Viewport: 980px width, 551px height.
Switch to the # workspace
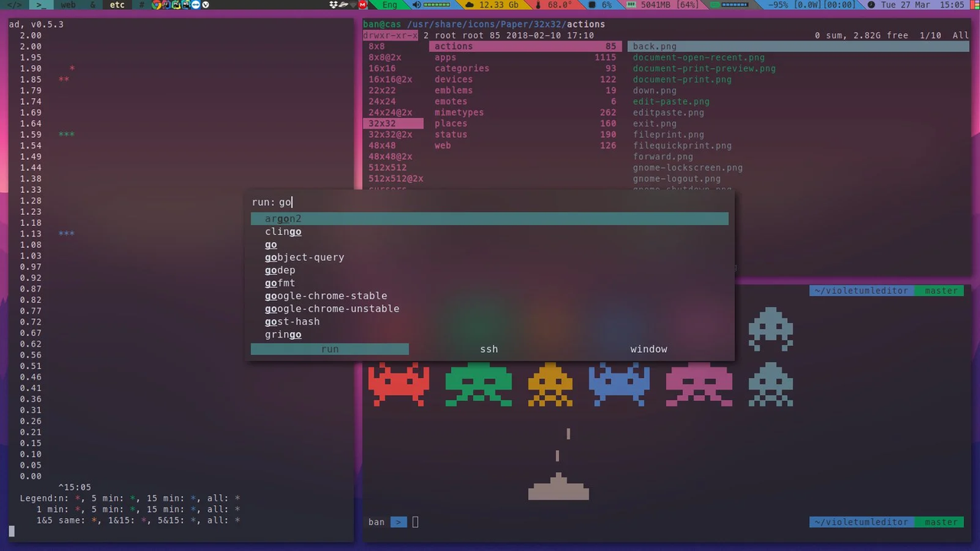point(142,5)
